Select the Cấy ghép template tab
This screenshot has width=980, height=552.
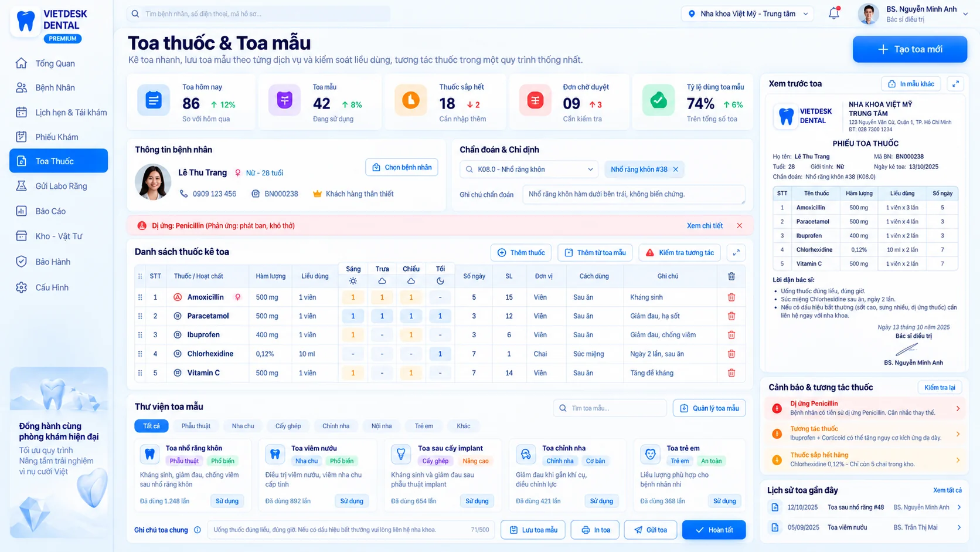pos(288,426)
